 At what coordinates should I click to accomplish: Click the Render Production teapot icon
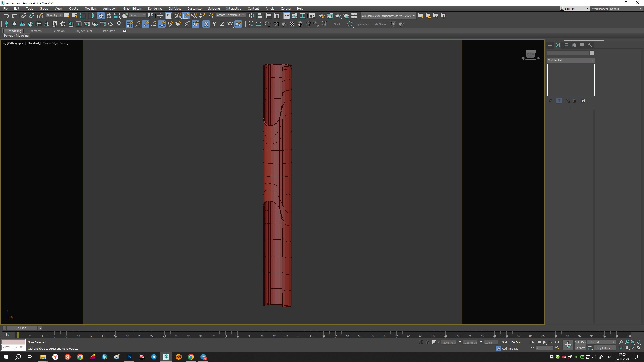pyautogui.click(x=338, y=16)
